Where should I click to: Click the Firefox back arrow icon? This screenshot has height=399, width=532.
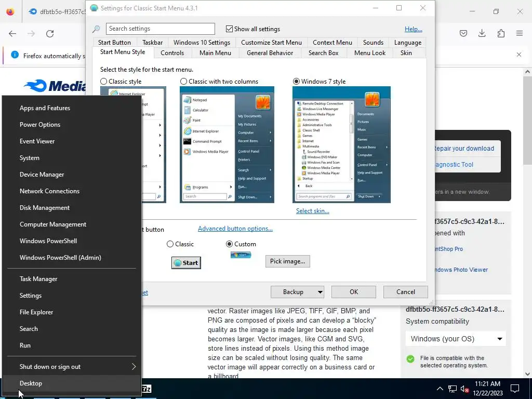click(12, 34)
